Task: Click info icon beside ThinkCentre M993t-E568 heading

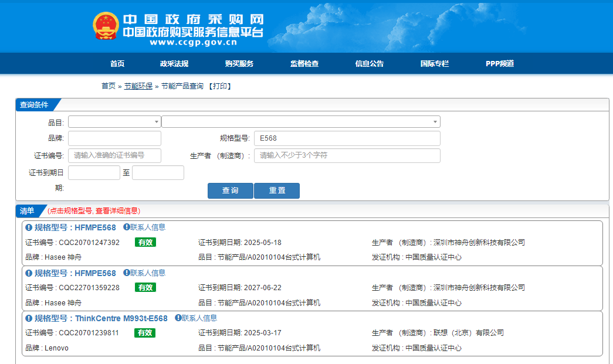Action: pyautogui.click(x=29, y=318)
